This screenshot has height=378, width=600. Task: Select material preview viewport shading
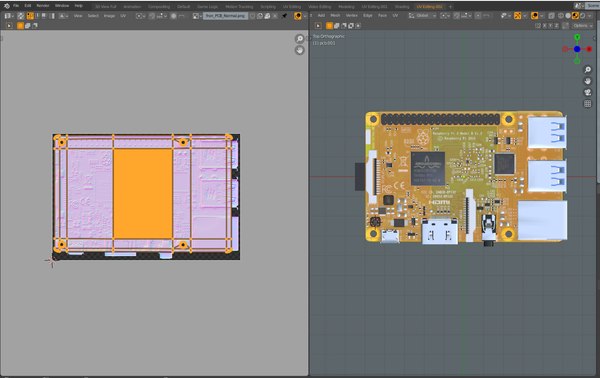pyautogui.click(x=576, y=16)
